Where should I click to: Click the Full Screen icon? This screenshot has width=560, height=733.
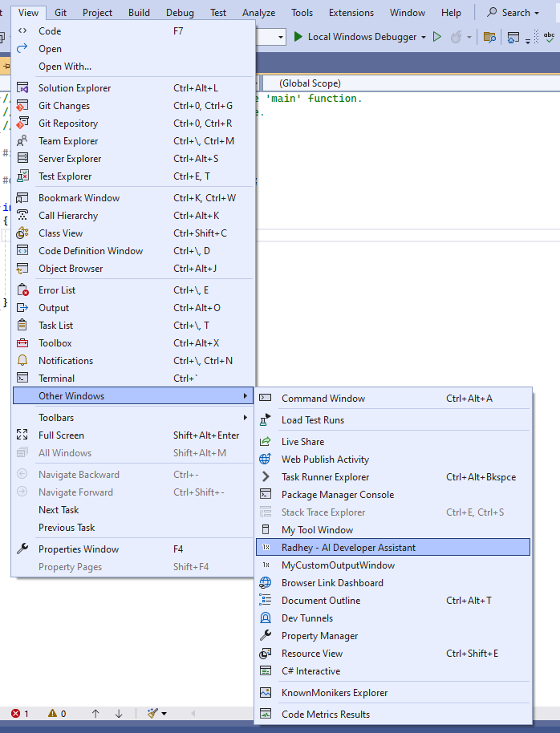[22, 435]
